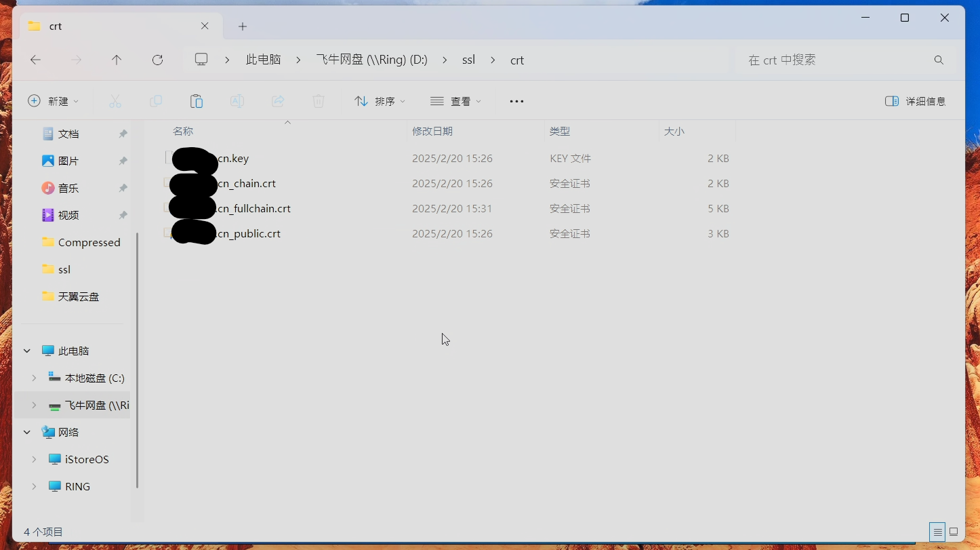This screenshot has height=550, width=980.
Task: Add a new tab with plus icon
Action: pos(243,26)
